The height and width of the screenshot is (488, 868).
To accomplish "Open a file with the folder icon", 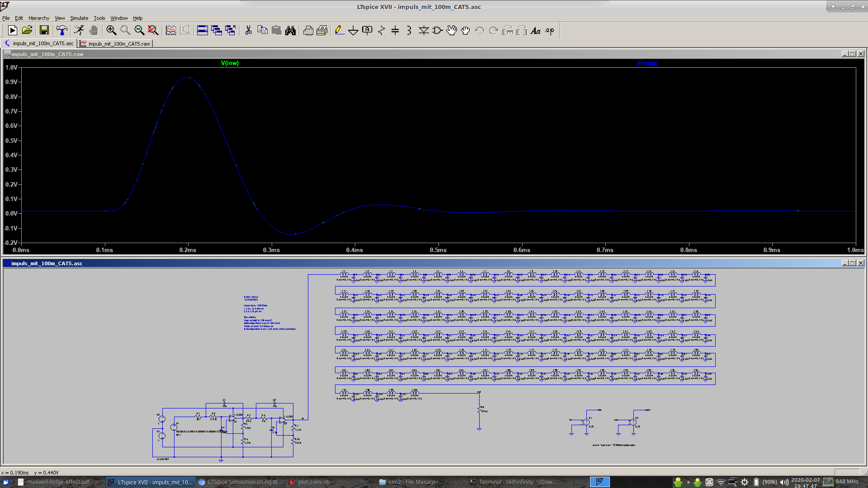I will pos(27,30).
